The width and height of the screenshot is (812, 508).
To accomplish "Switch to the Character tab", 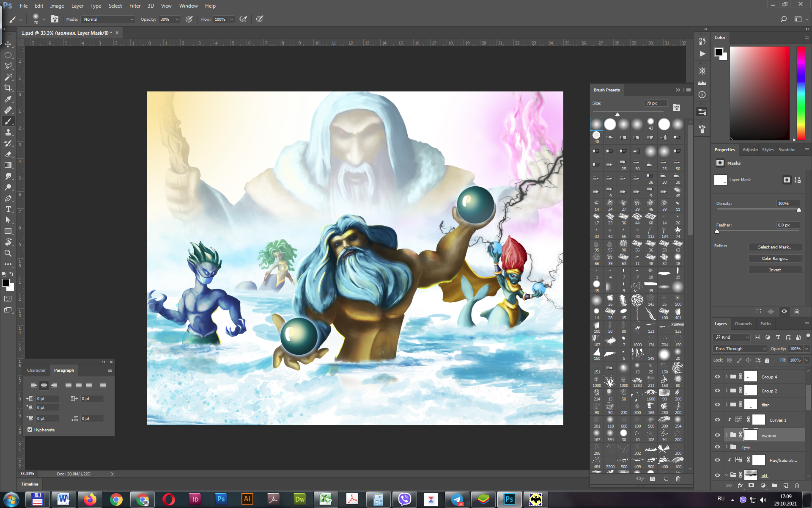I will [x=36, y=370].
